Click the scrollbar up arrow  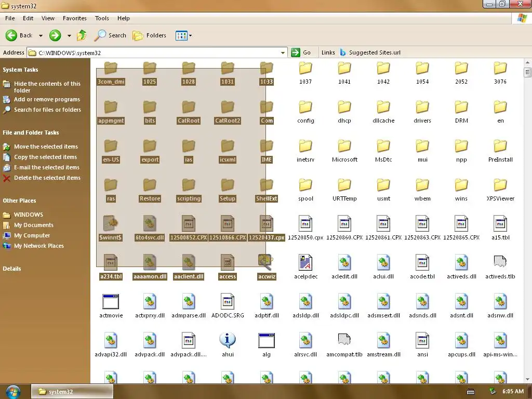point(528,62)
